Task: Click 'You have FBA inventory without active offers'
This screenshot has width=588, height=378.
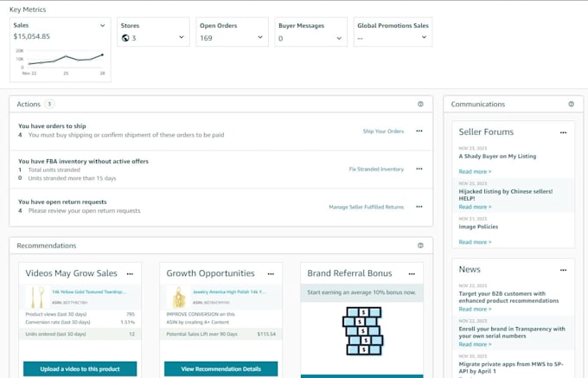Action: tap(83, 161)
